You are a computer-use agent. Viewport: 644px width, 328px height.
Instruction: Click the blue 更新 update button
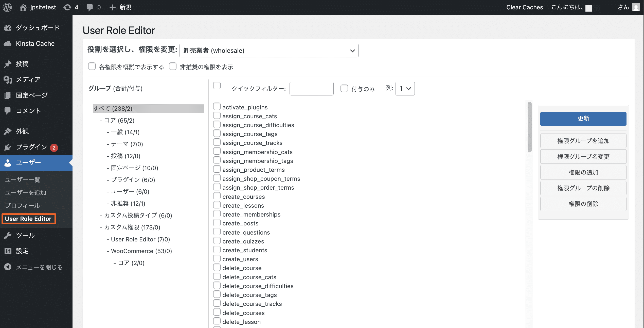point(583,119)
